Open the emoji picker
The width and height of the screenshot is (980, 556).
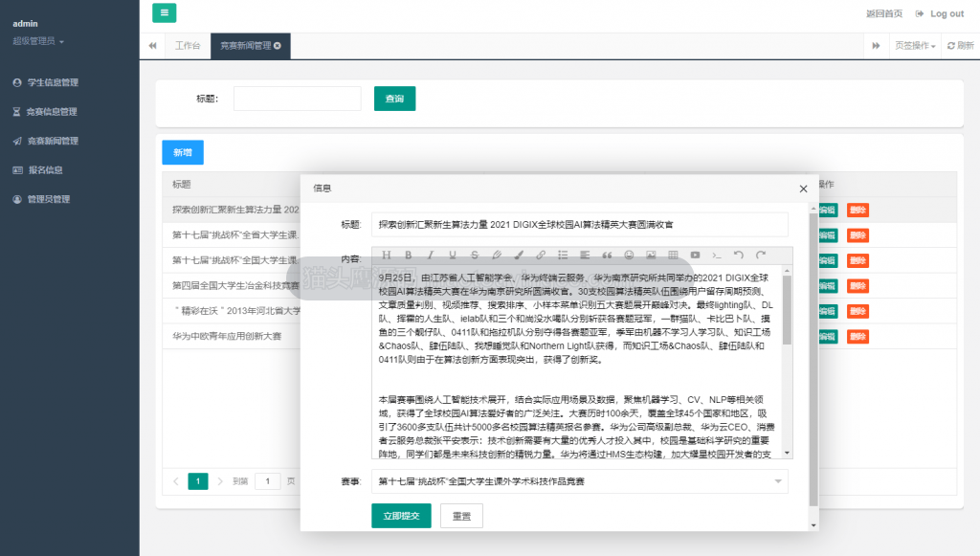tap(629, 255)
